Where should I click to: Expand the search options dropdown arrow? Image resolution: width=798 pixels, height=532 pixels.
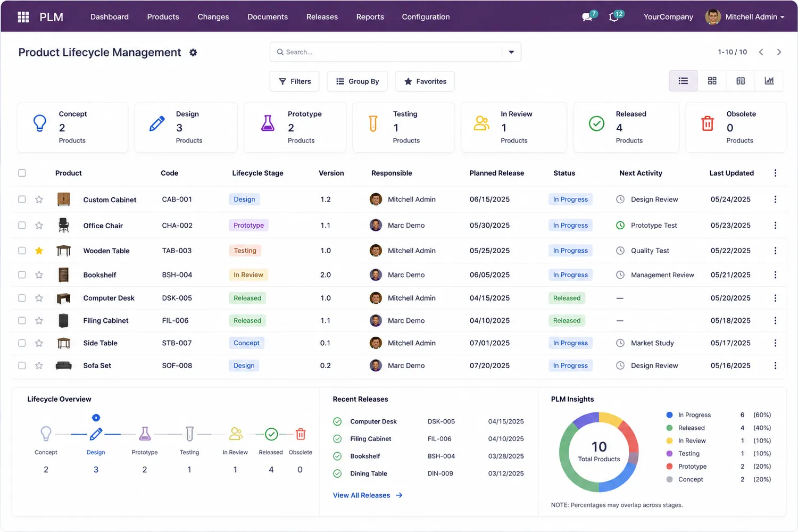click(x=511, y=52)
